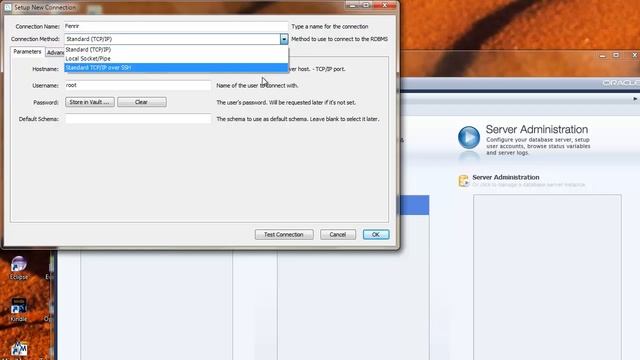Click the Clear password button

click(x=142, y=102)
